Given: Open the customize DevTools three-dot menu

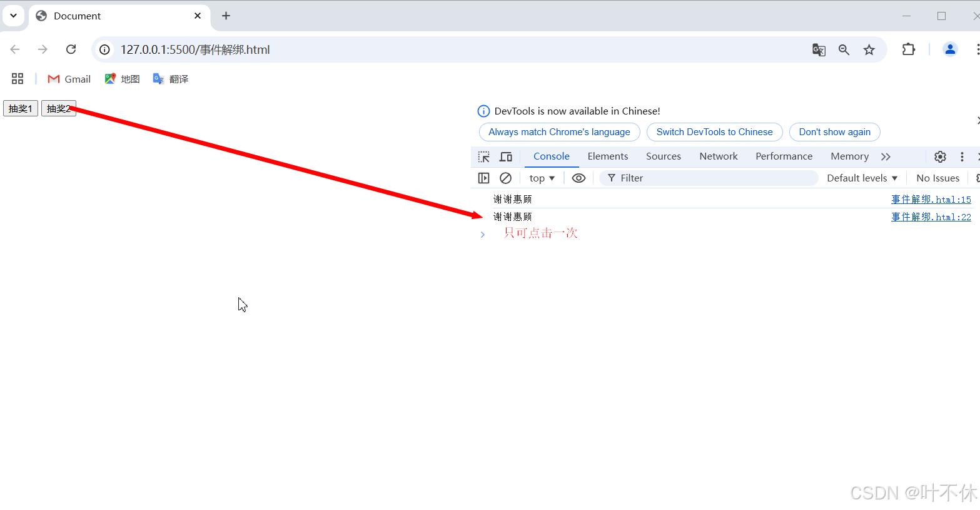Looking at the screenshot, I should pos(962,156).
